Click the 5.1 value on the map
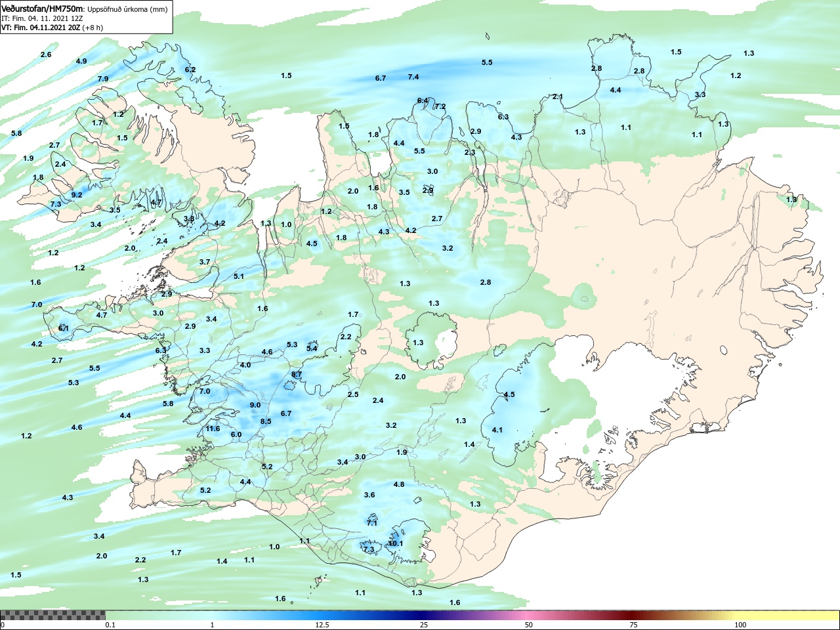Image resolution: width=840 pixels, height=630 pixels. (239, 276)
